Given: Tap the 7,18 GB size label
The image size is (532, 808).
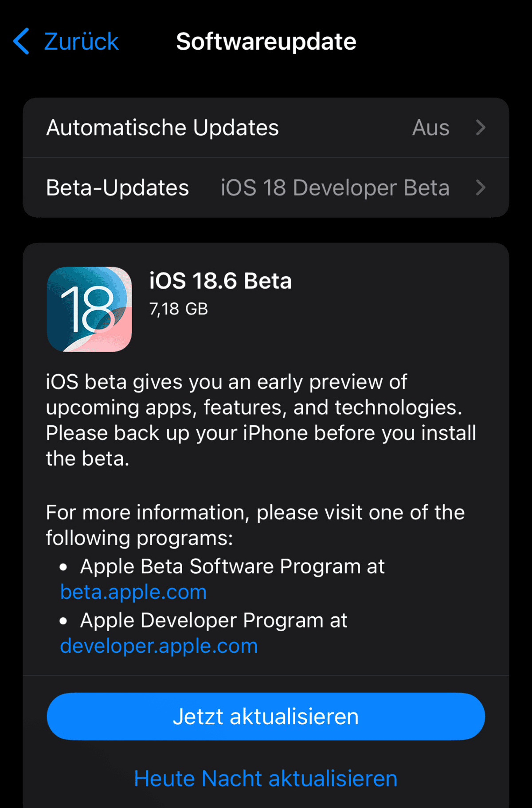Looking at the screenshot, I should coord(178,309).
